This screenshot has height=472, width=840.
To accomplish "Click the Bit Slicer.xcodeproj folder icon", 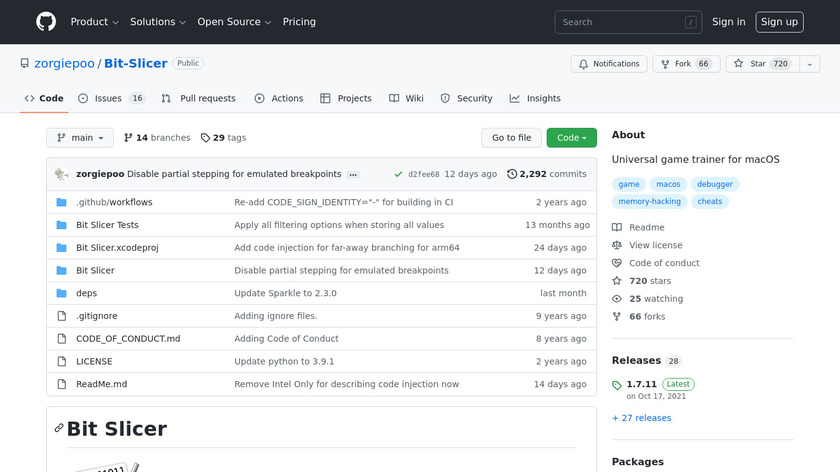I will point(62,248).
